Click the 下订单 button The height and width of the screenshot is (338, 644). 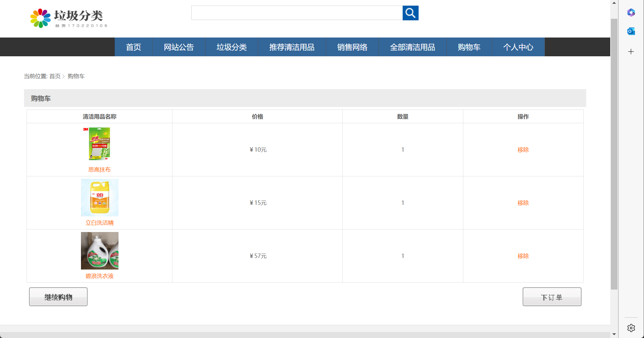[x=552, y=296]
